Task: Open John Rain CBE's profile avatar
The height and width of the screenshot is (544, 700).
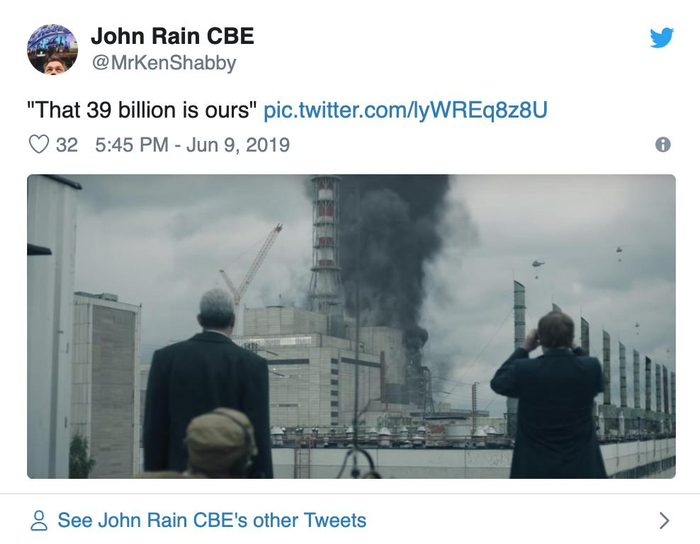Action: 52,49
